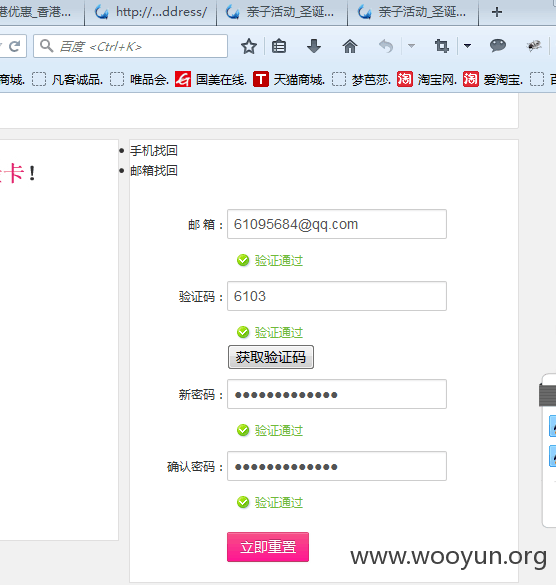
Task: Select 手机找回 recovery option
Action: (x=154, y=151)
